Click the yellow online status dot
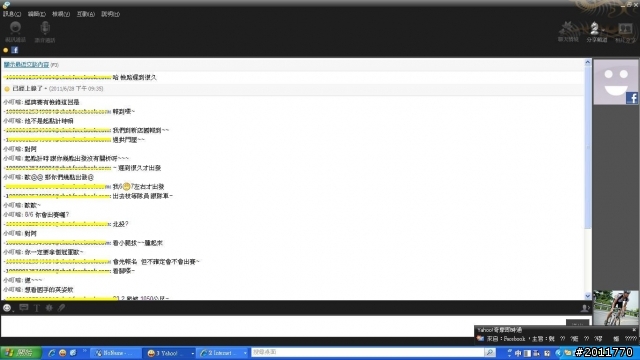The image size is (640, 360). point(6,50)
